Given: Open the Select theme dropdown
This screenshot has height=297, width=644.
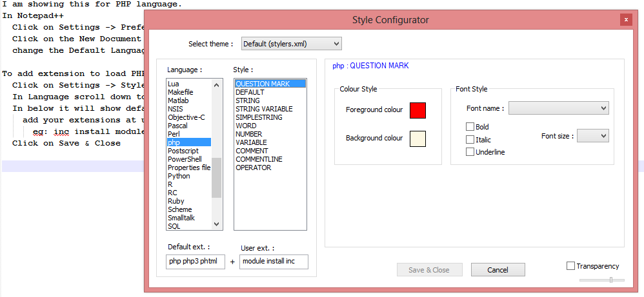Looking at the screenshot, I should click(x=291, y=43).
